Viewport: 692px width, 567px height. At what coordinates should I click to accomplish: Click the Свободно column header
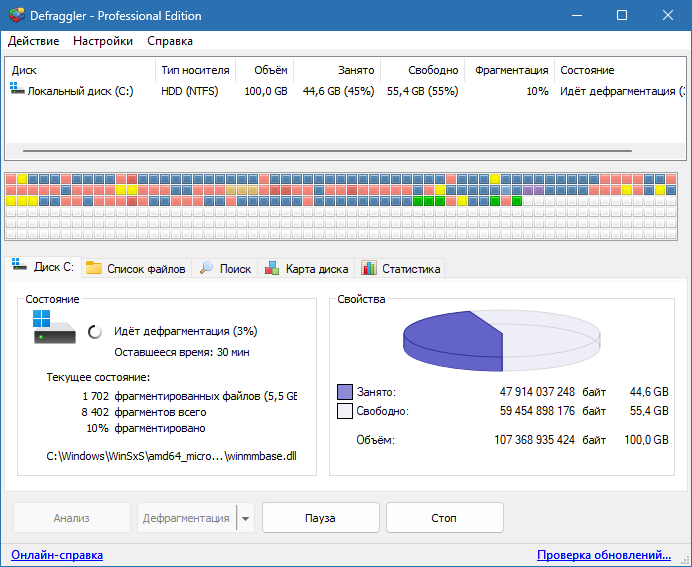coord(422,70)
